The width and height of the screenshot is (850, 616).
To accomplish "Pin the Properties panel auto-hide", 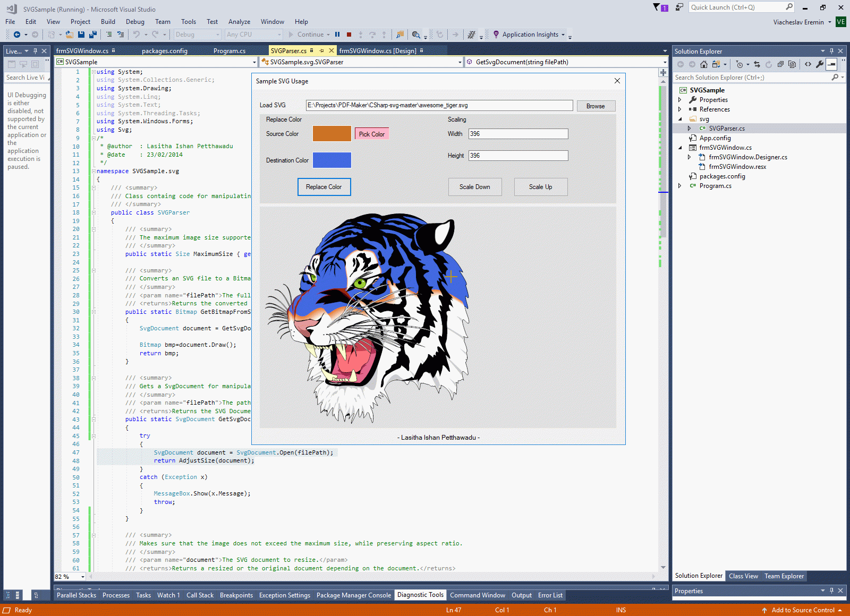I will tap(831, 591).
